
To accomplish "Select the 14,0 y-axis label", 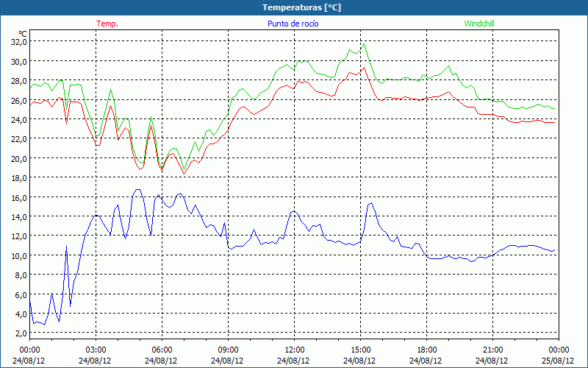I will point(19,216).
